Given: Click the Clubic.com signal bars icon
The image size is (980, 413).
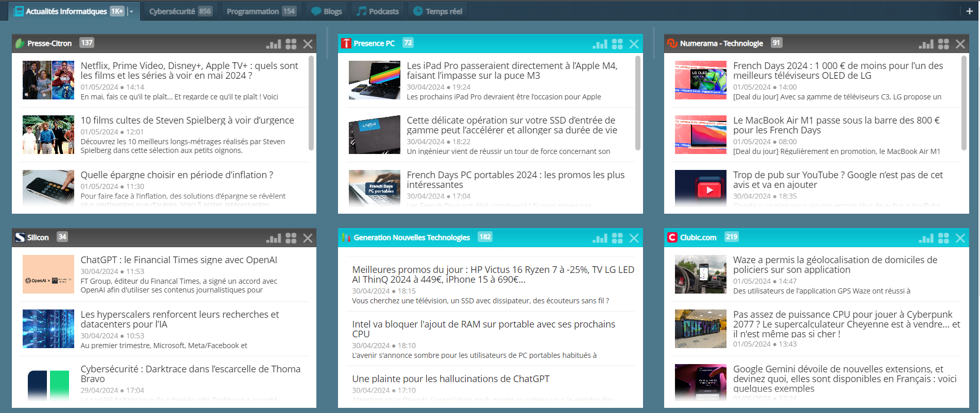Looking at the screenshot, I should pyautogui.click(x=926, y=238).
